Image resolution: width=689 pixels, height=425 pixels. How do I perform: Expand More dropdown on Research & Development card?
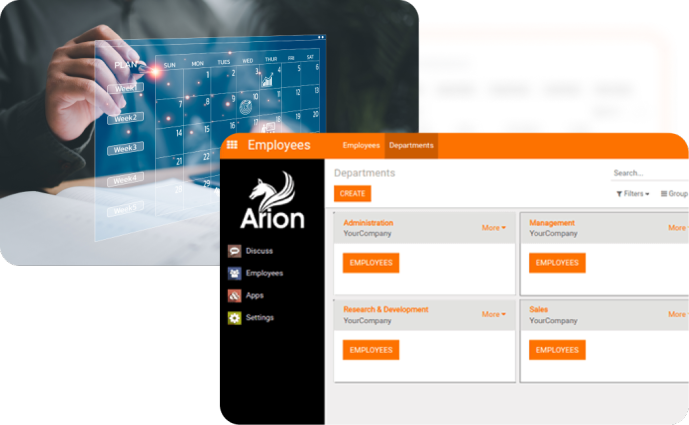tap(493, 314)
